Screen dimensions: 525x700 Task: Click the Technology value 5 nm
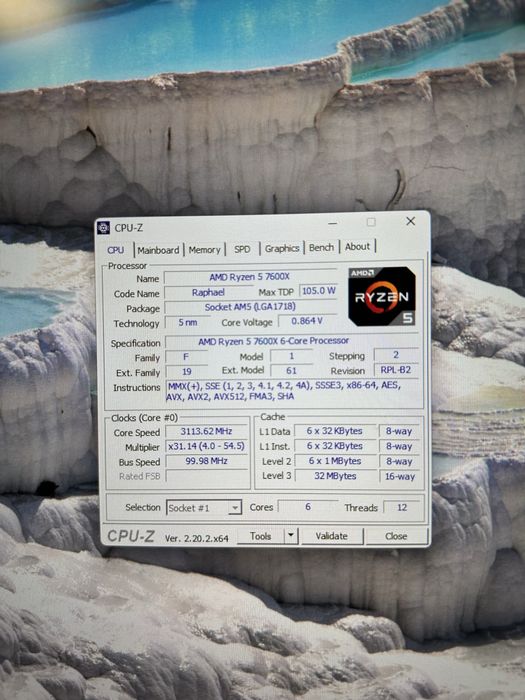(188, 322)
